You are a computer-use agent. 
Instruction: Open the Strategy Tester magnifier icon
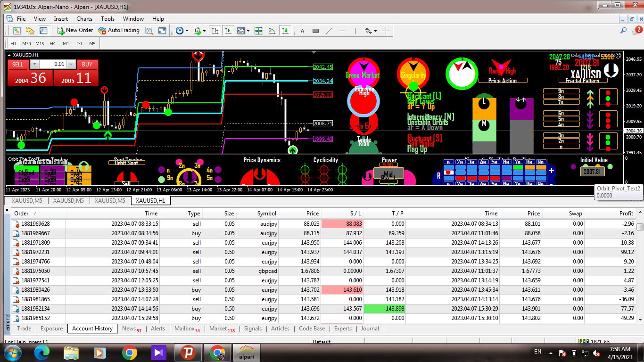pyautogui.click(x=149, y=31)
